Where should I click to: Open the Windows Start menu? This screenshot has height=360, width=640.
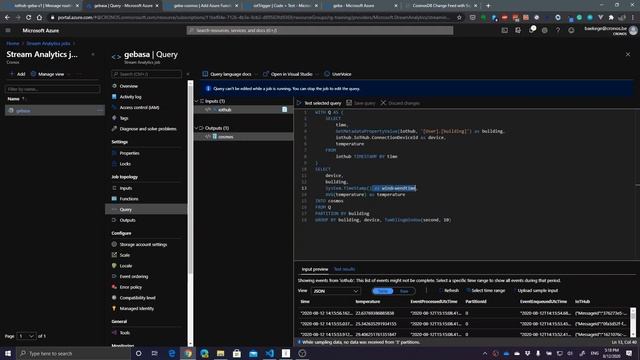click(8, 353)
